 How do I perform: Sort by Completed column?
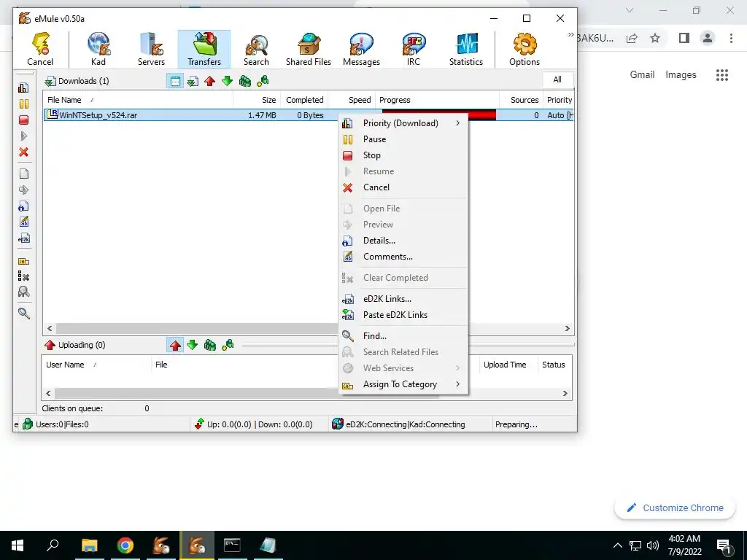click(x=304, y=100)
